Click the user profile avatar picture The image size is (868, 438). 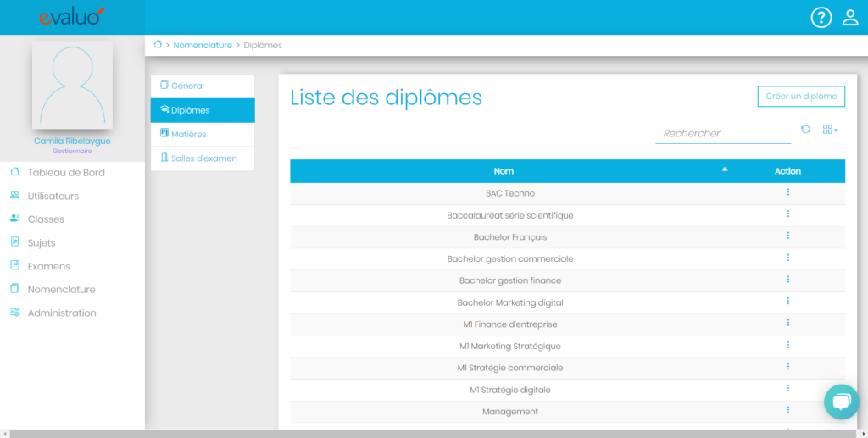[x=72, y=86]
